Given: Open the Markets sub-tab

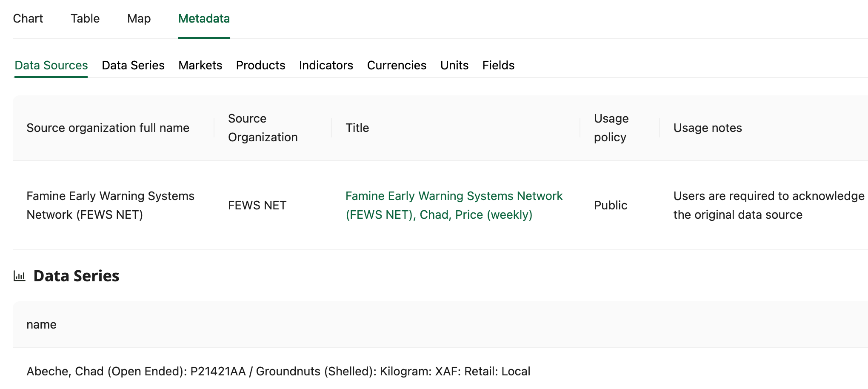Looking at the screenshot, I should (200, 65).
